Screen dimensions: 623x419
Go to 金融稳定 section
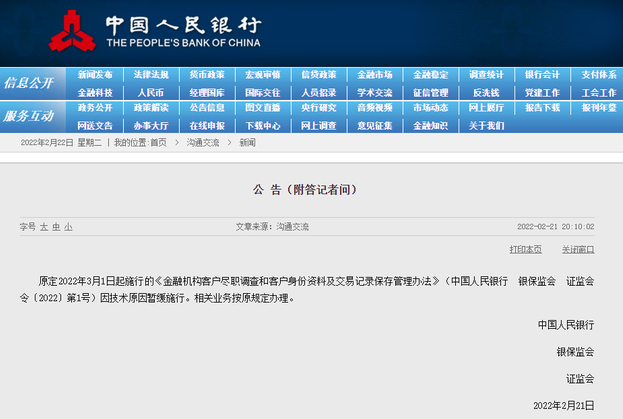coord(431,75)
